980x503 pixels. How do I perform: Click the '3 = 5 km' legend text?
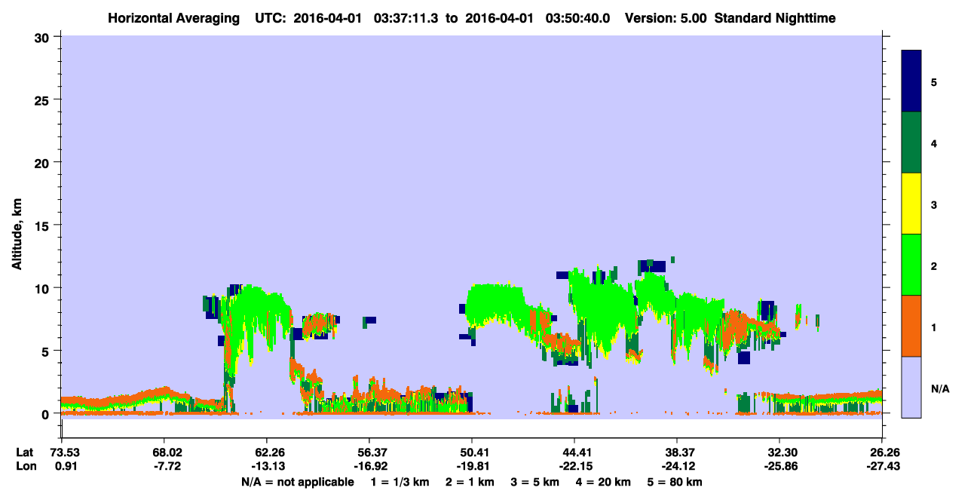(535, 482)
